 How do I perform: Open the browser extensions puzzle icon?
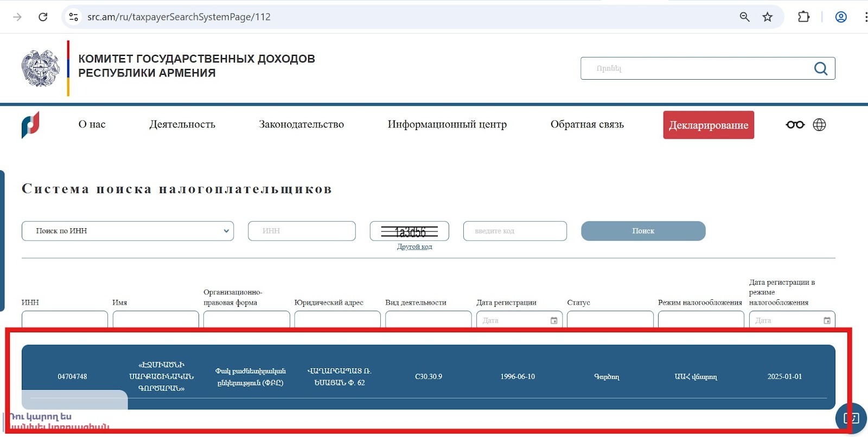click(x=803, y=17)
